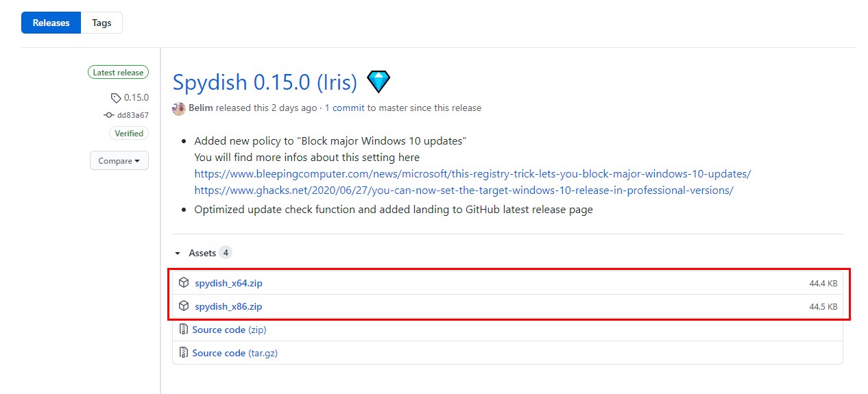Click the commit icon beside dd83a67
The height and width of the screenshot is (394, 868).
click(x=108, y=115)
